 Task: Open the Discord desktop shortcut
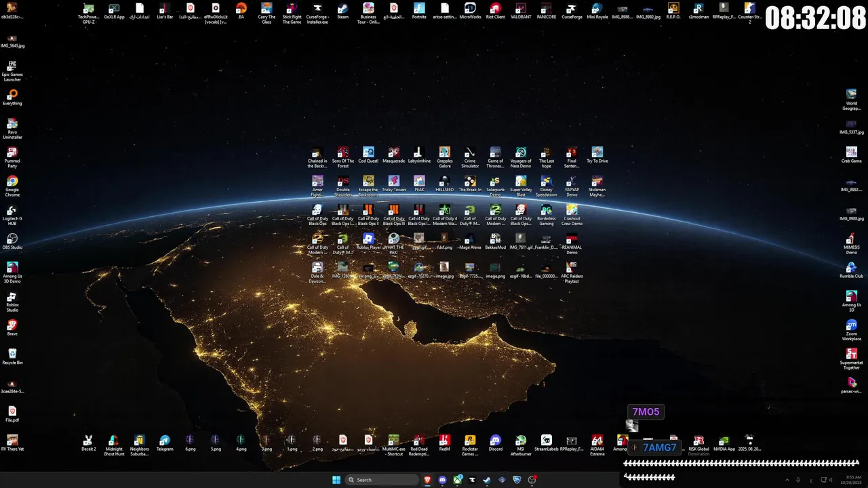click(x=496, y=443)
